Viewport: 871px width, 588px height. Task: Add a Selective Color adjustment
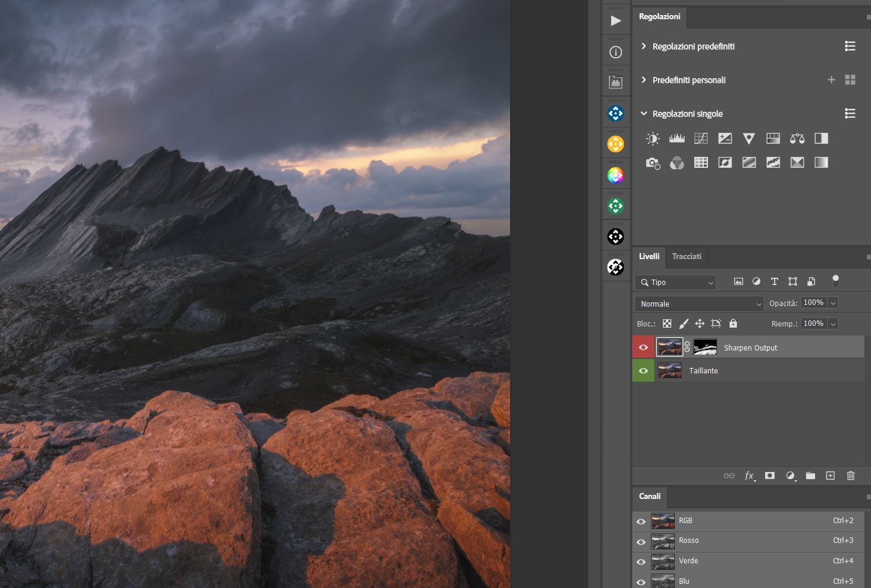[x=797, y=163]
